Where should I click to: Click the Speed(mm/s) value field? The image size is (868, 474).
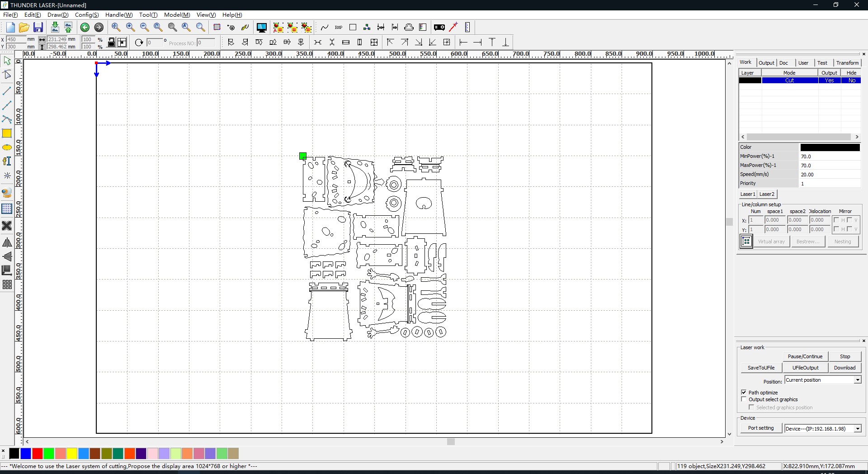click(x=830, y=175)
